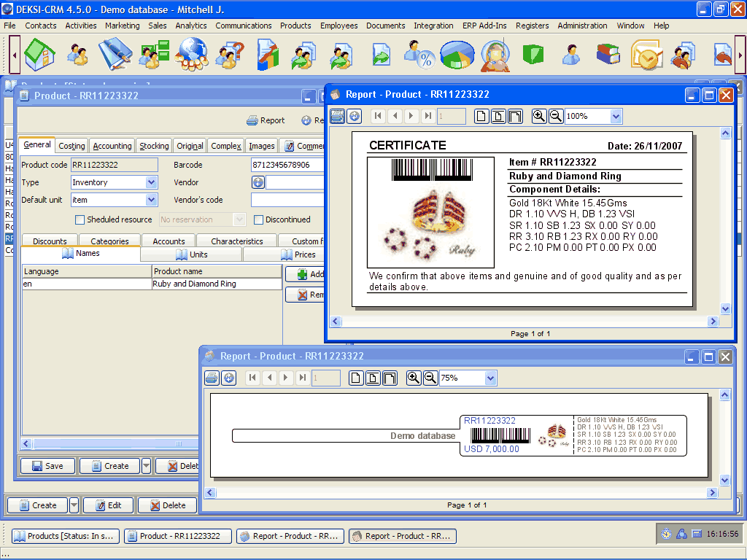Image resolution: width=747 pixels, height=560 pixels.
Task: Click clock icon in system tray
Action: point(666,534)
